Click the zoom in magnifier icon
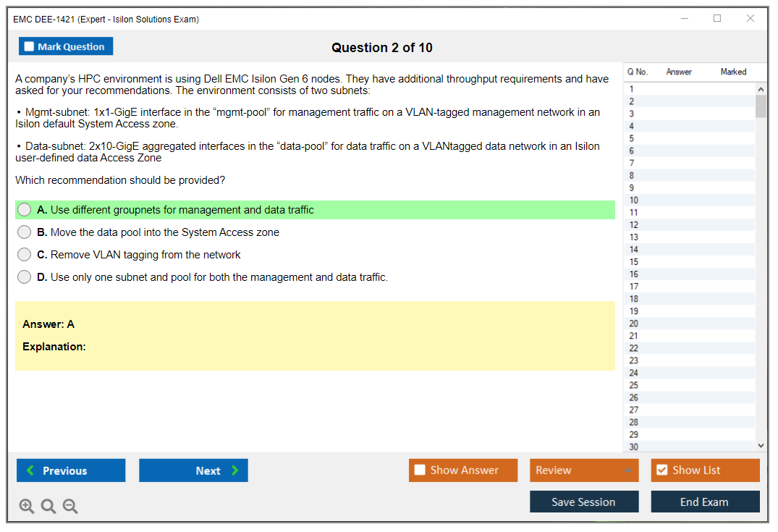 [x=27, y=507]
